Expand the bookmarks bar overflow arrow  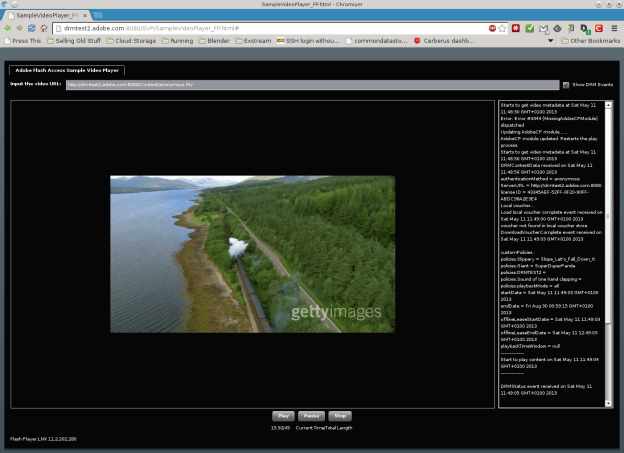click(550, 41)
